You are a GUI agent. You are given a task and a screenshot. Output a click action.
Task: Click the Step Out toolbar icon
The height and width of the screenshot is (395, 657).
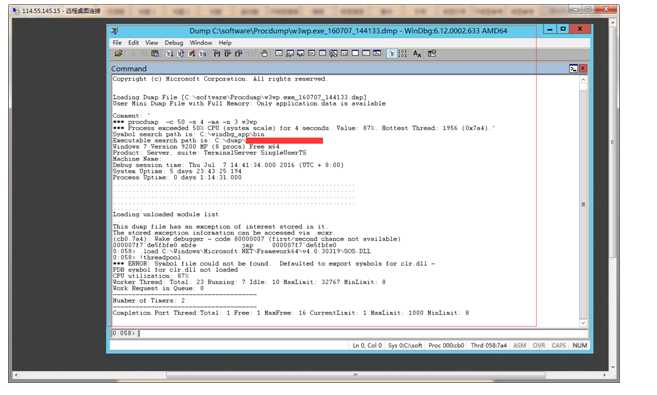[238, 53]
